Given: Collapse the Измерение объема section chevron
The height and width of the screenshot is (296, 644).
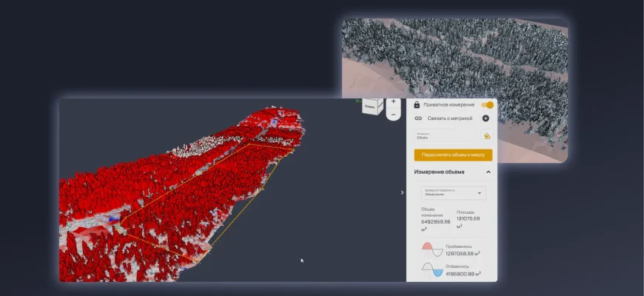Looking at the screenshot, I should (488, 172).
